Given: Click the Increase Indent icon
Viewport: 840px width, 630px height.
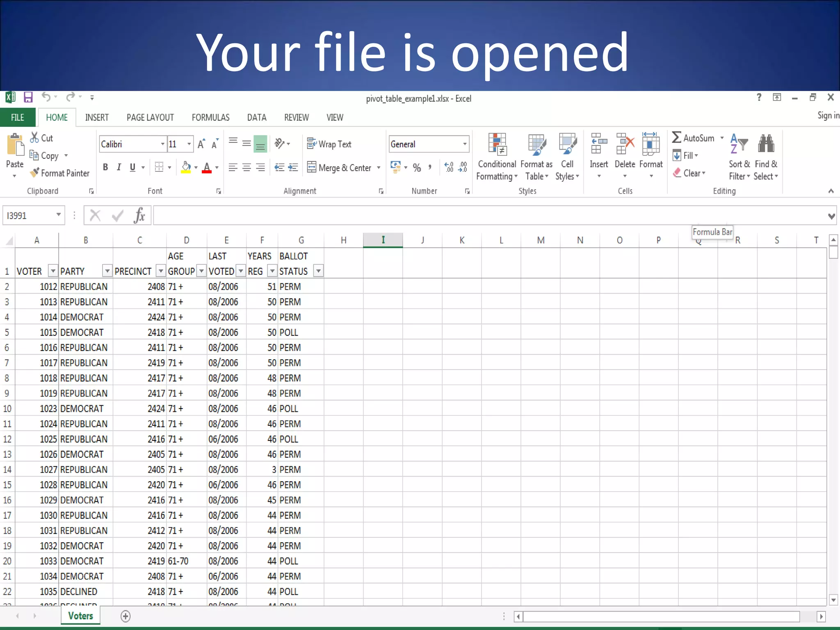Looking at the screenshot, I should tap(293, 167).
